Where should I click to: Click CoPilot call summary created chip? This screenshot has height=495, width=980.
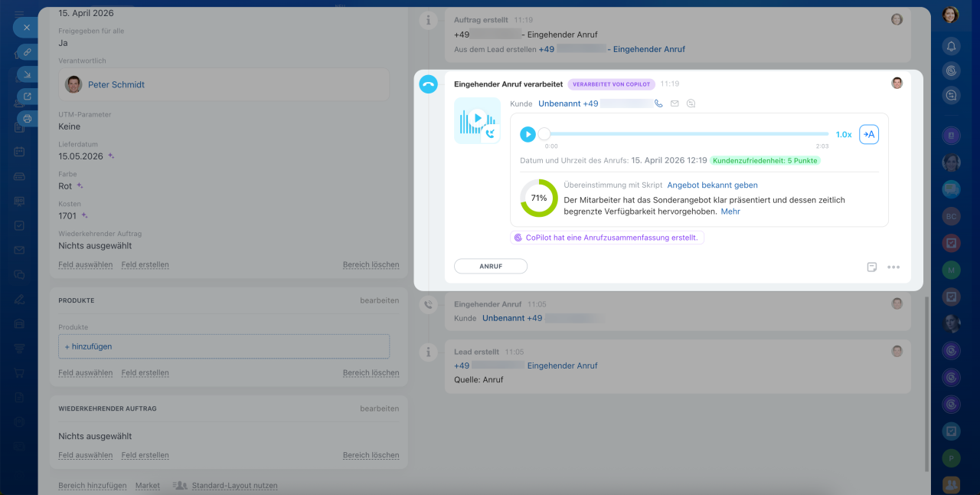click(x=606, y=238)
